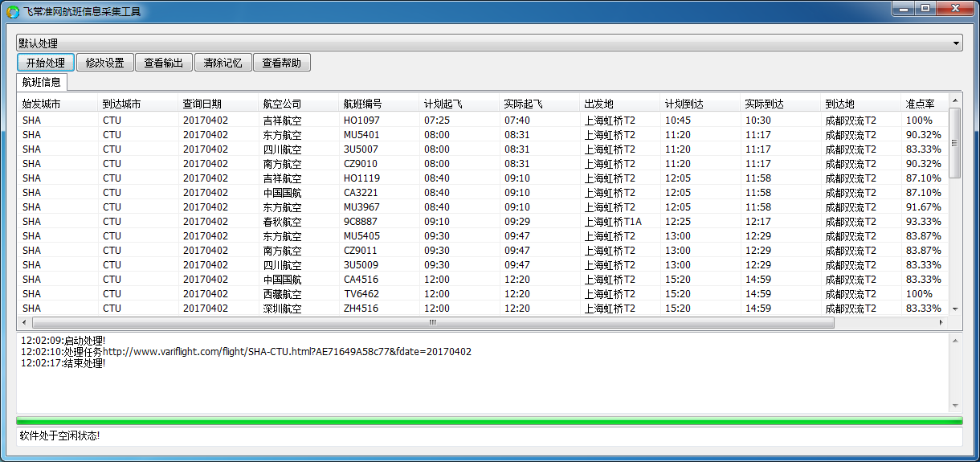Image resolution: width=980 pixels, height=462 pixels.
Task: Sort by 航空公司 column header
Action: (x=299, y=104)
